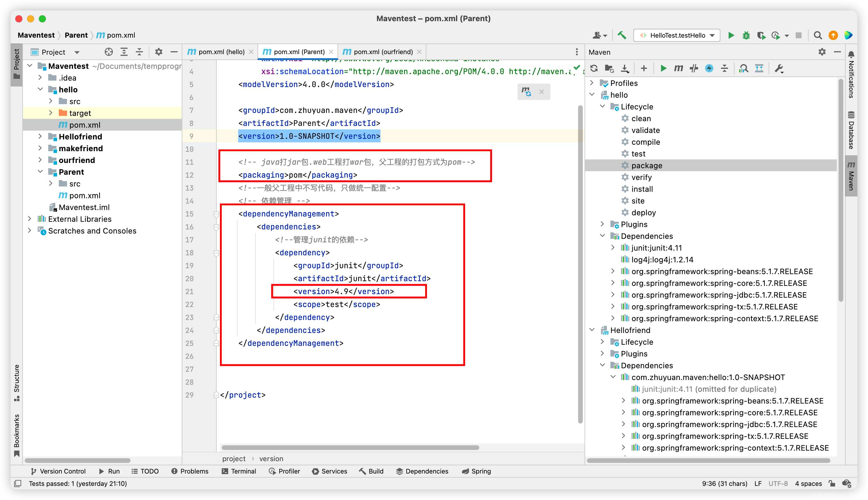
Task: Run HelloTest.testHello configuration
Action: pyautogui.click(x=731, y=35)
